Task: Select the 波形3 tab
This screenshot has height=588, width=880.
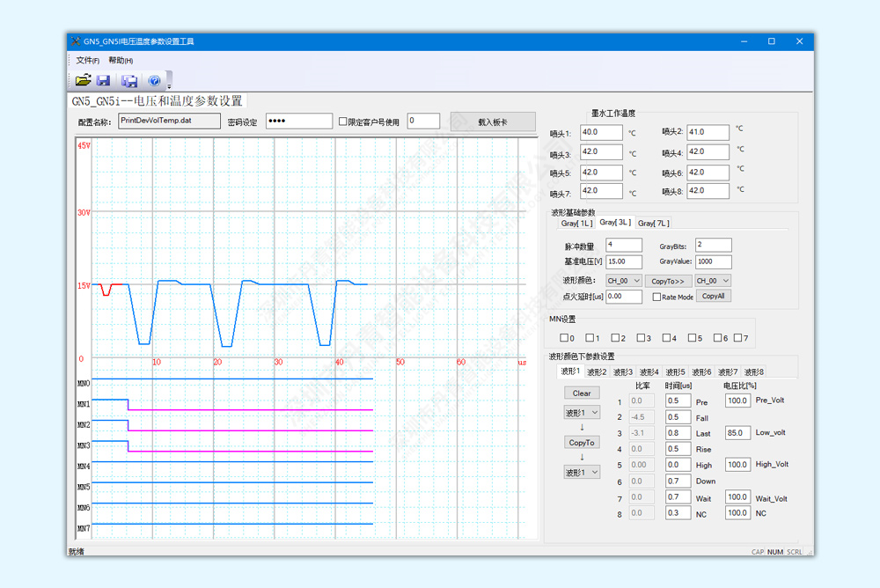Action: (x=623, y=371)
